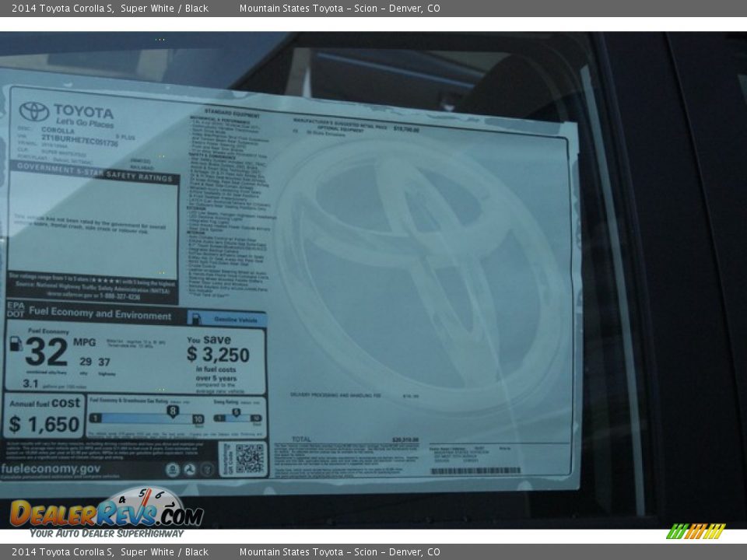Click the large Toyota watermark logo on sticker
747x560 pixels.
[x=420, y=272]
